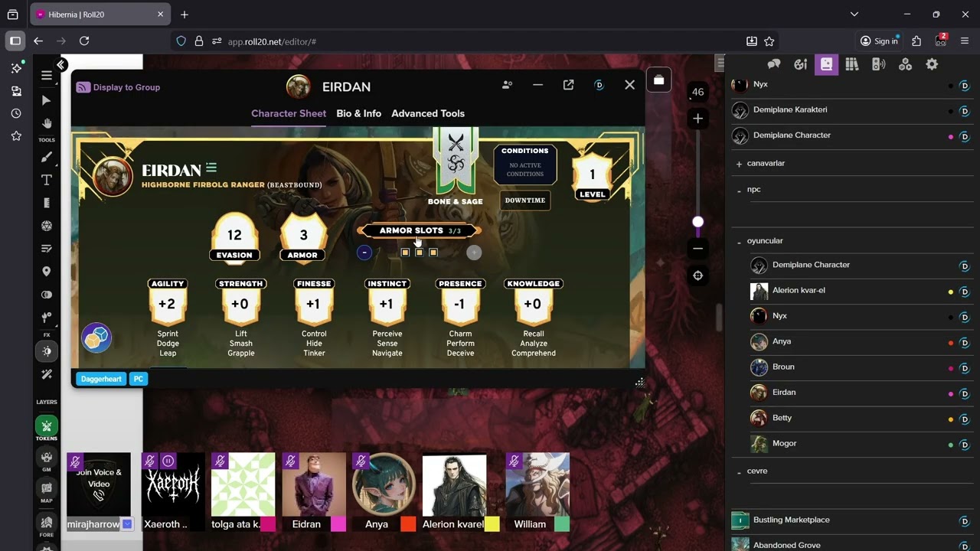This screenshot has height=551, width=980.
Task: Open the Jukebox tab in the sidebar
Action: (879, 64)
